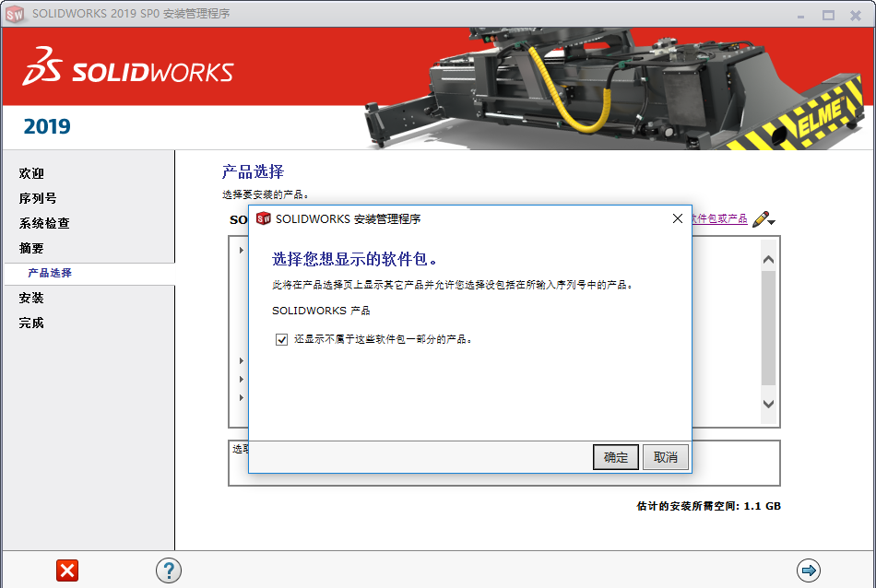Dismiss dialog with 取消 button
The height and width of the screenshot is (588, 876).
(x=666, y=457)
